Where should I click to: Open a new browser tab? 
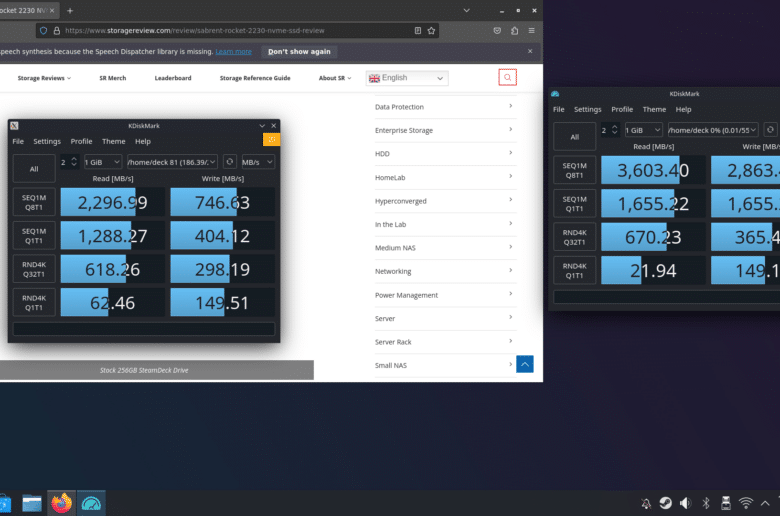[70, 10]
